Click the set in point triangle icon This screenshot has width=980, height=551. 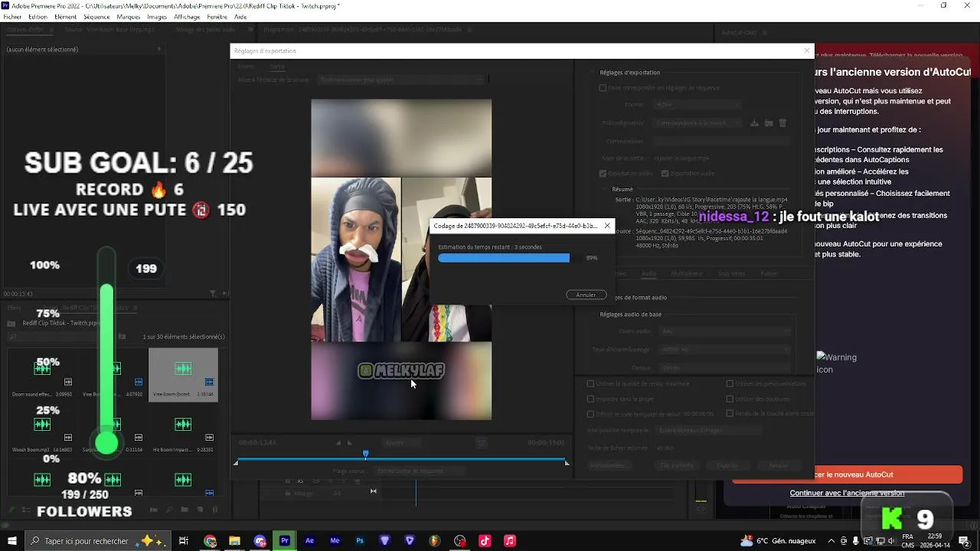pyautogui.click(x=338, y=443)
